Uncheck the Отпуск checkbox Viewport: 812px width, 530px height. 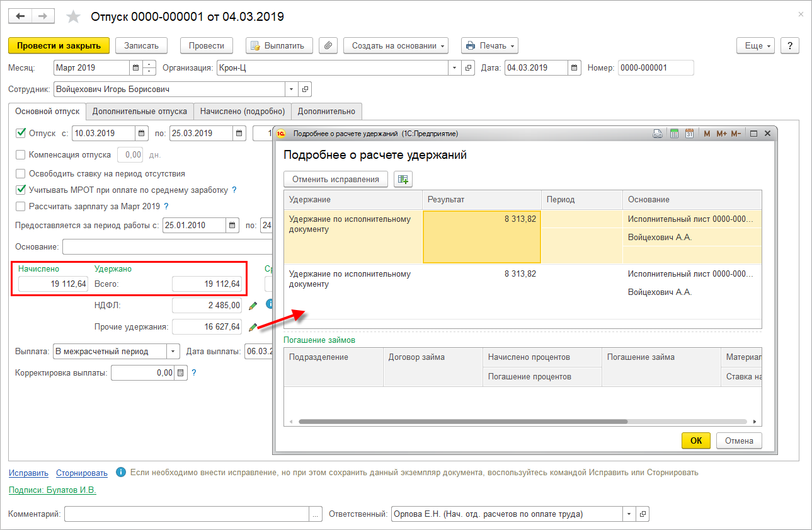tap(20, 133)
